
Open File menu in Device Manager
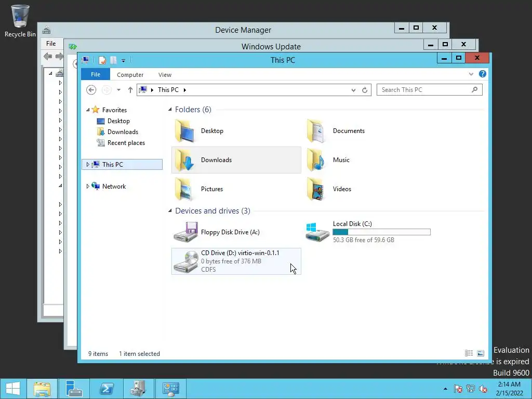[x=51, y=44]
